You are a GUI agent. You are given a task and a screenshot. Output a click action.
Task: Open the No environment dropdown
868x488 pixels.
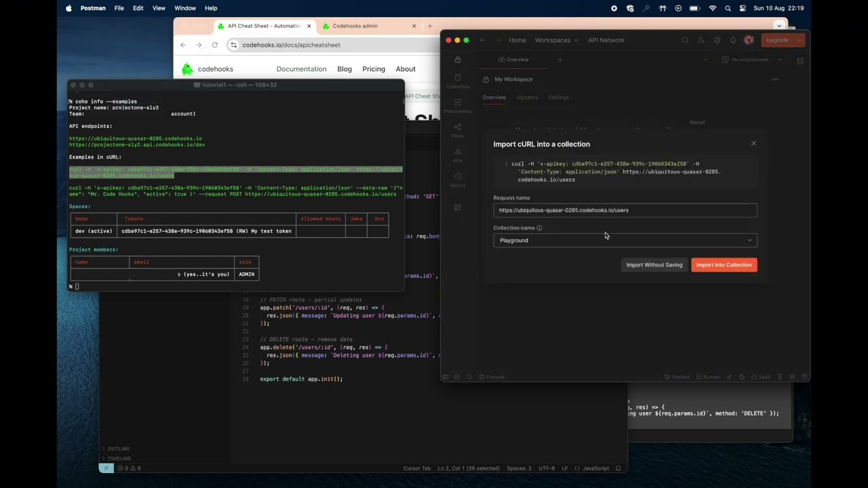pyautogui.click(x=751, y=60)
